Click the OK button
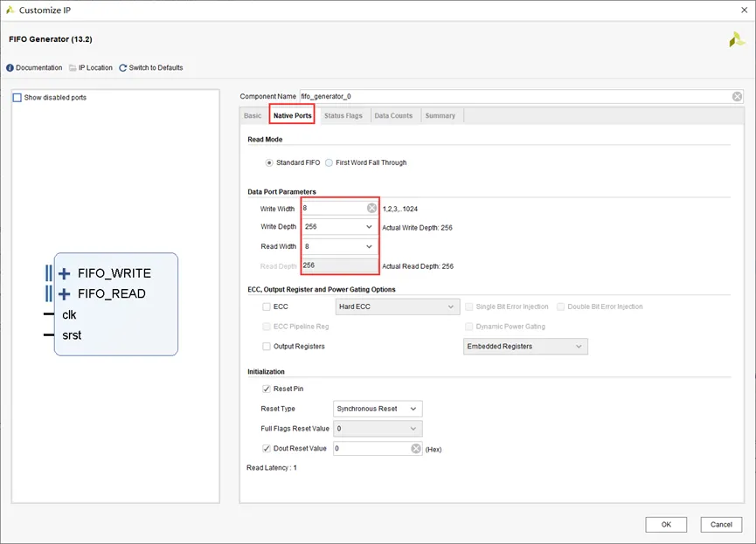Viewport: 756px width, 544px height. point(666,524)
